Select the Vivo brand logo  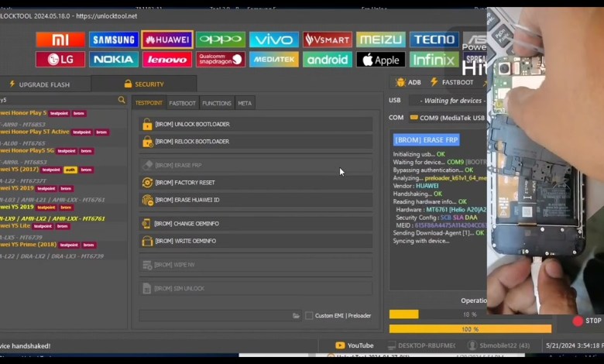(x=274, y=39)
